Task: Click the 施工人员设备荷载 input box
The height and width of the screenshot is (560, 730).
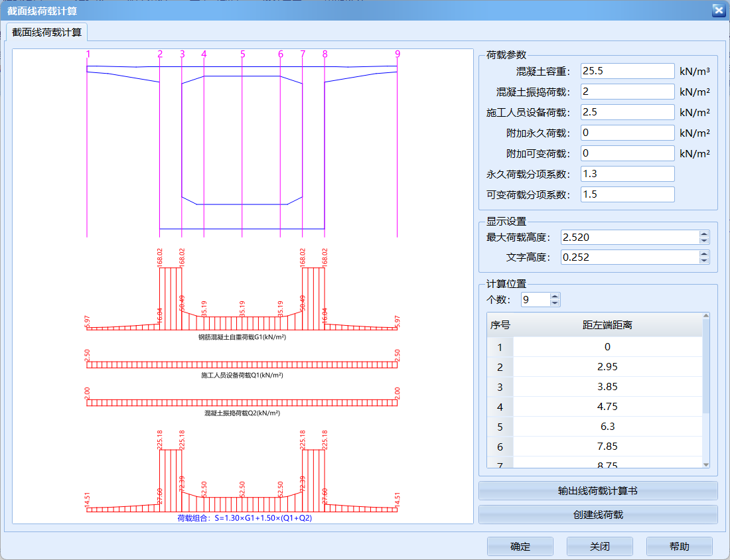Action: [627, 112]
